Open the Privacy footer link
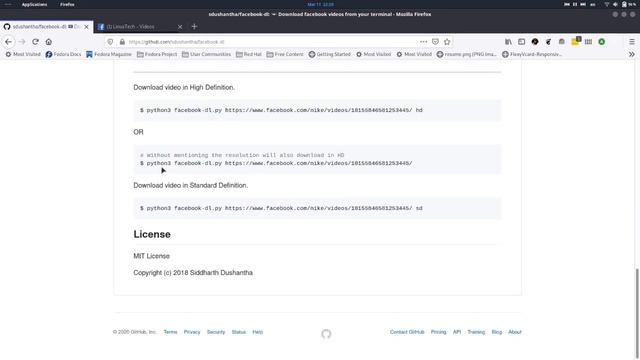The height and width of the screenshot is (360, 640). 192,332
